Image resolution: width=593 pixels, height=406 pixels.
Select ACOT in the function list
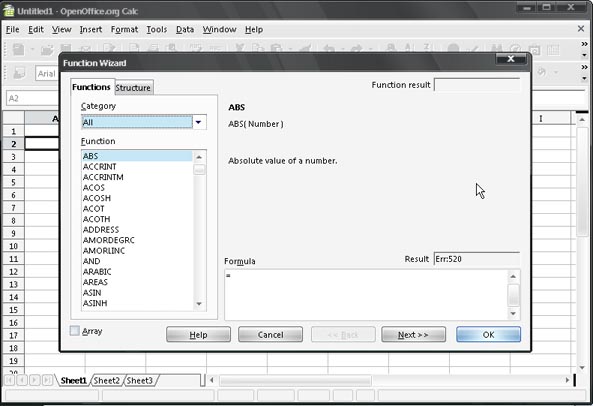[x=137, y=209]
